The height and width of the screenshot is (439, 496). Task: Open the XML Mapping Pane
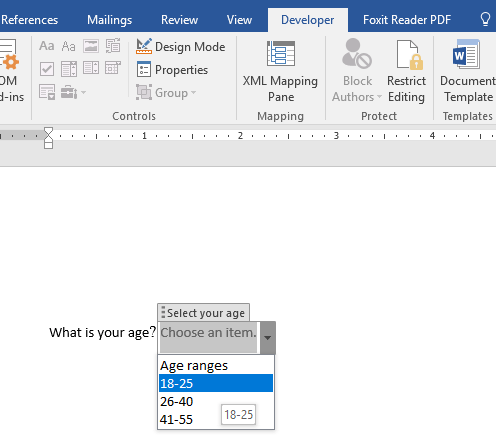(x=280, y=71)
